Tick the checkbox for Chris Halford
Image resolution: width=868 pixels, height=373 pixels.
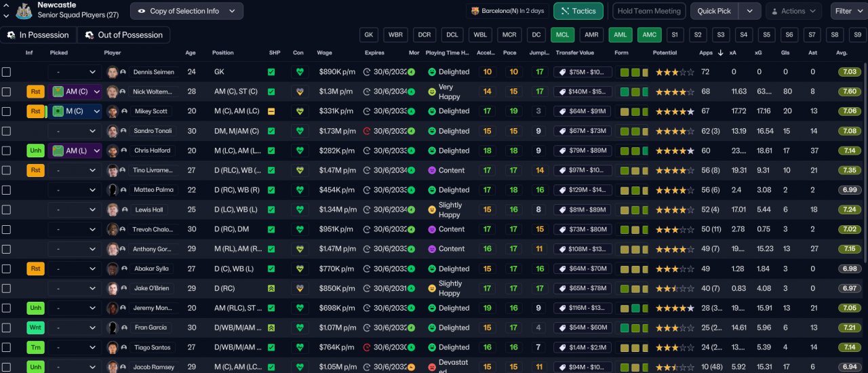point(6,151)
